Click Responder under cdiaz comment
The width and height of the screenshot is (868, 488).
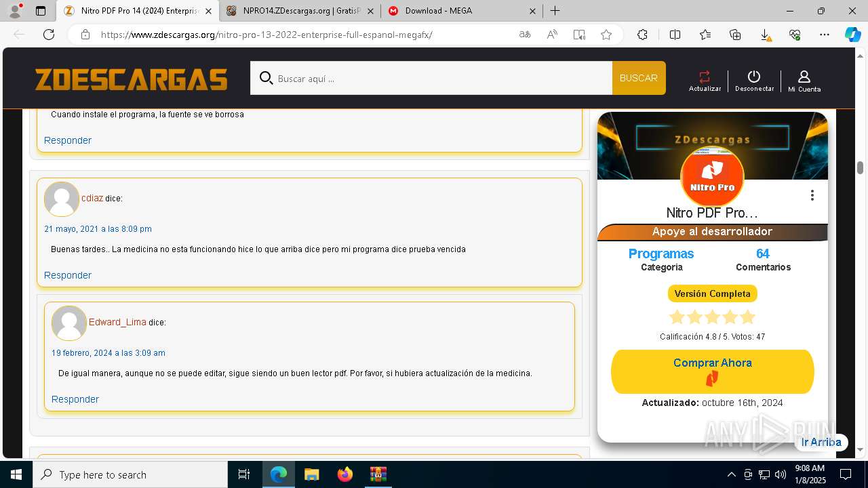click(x=68, y=275)
